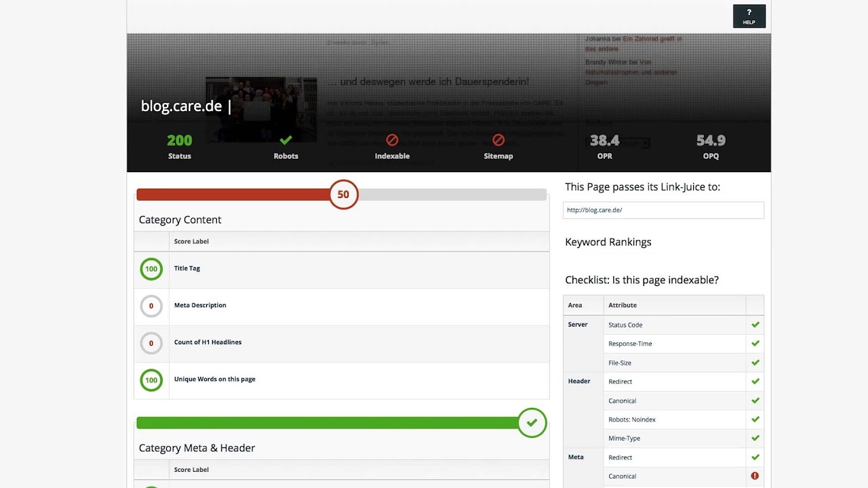Open the HELP button
The width and height of the screenshot is (868, 488).
point(749,16)
